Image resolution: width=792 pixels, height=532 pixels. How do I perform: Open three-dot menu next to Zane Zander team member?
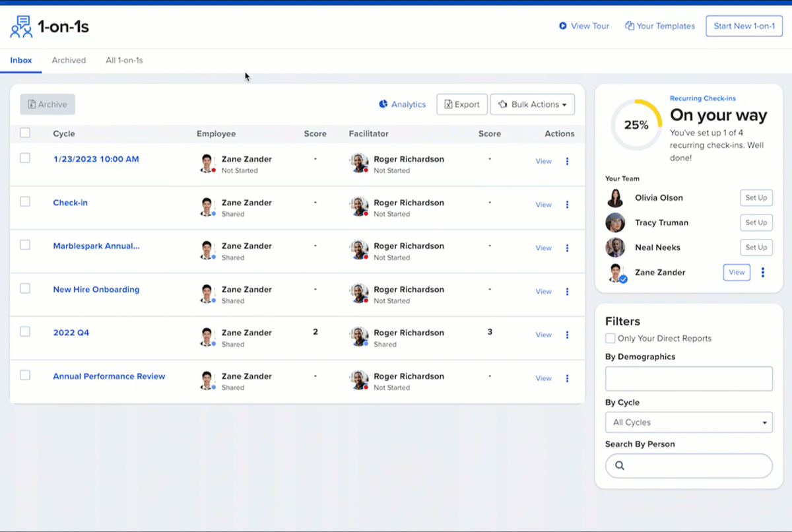763,272
